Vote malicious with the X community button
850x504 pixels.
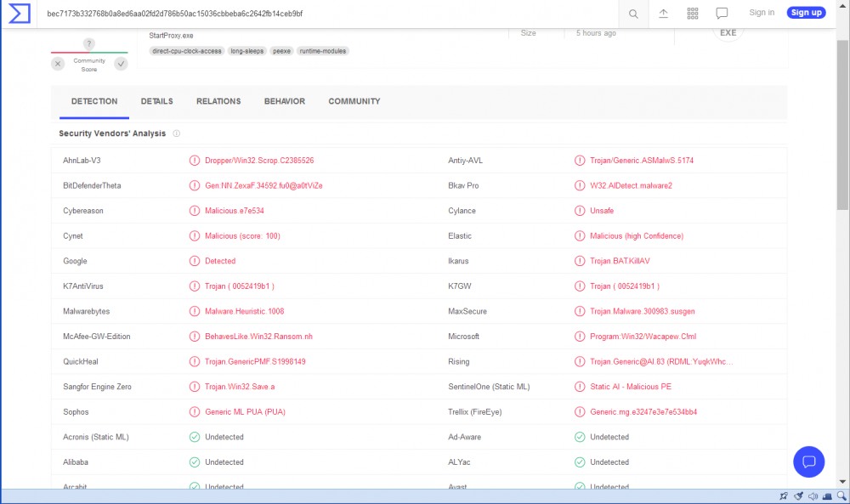(58, 64)
